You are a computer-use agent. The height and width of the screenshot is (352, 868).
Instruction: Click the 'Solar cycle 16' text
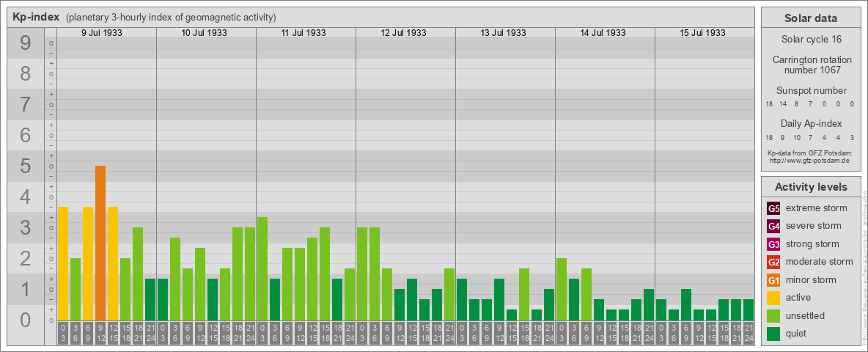click(811, 40)
